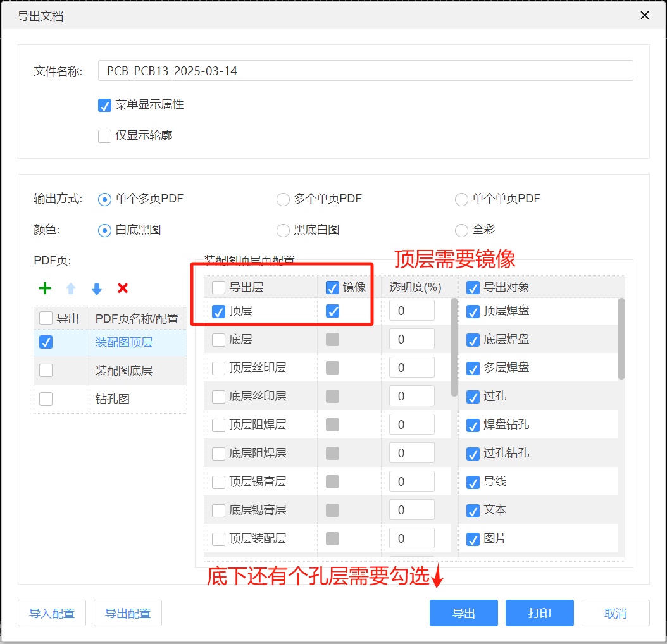Move the selected PDF page up with the blue arrow

tap(70, 288)
